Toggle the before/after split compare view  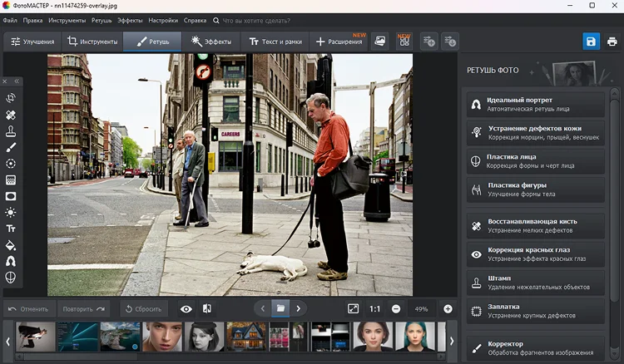point(207,309)
